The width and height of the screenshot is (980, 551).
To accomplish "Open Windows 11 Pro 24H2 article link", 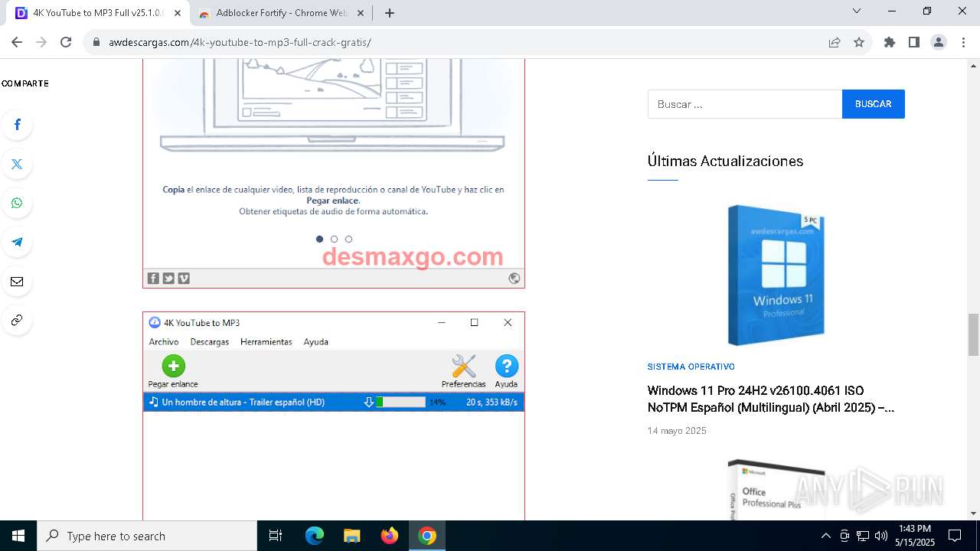I will (771, 399).
